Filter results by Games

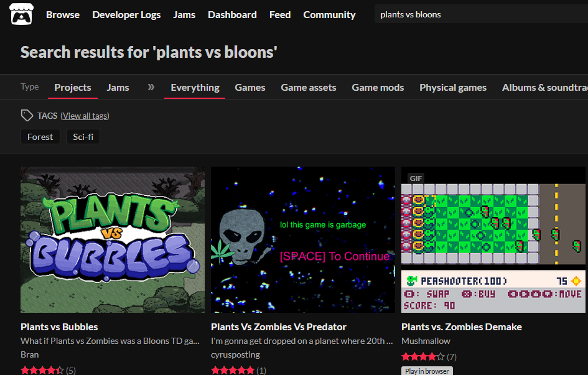click(x=250, y=88)
